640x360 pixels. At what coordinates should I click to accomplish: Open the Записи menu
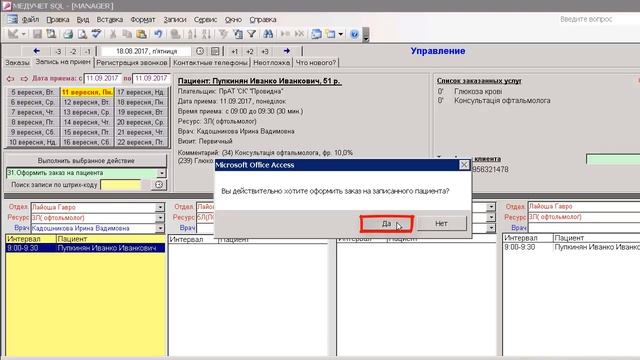(175, 19)
